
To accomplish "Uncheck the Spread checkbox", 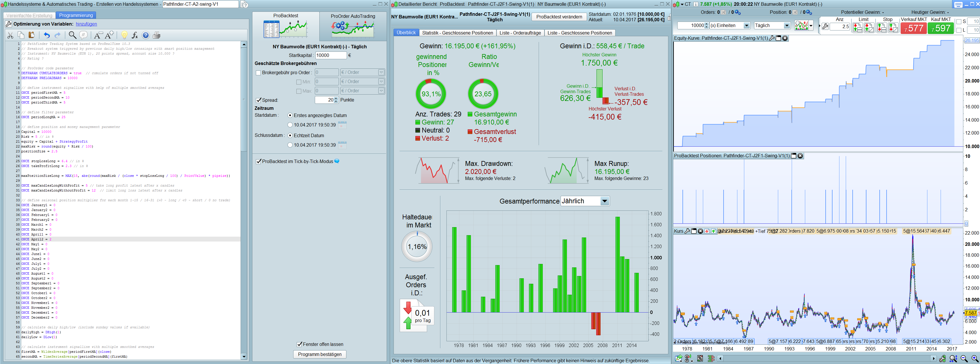I will (x=258, y=100).
